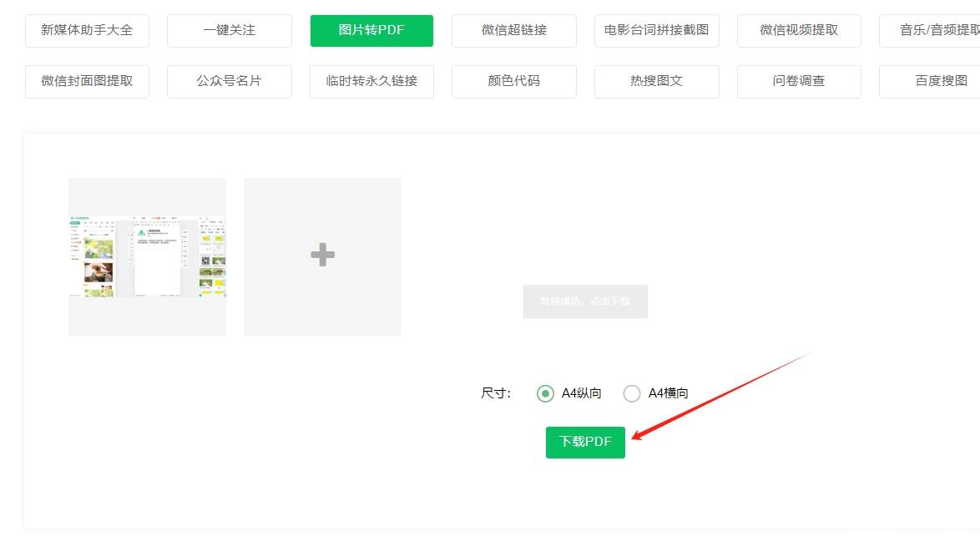
Task: Open 微信封面图提取 tool
Action: [87, 82]
